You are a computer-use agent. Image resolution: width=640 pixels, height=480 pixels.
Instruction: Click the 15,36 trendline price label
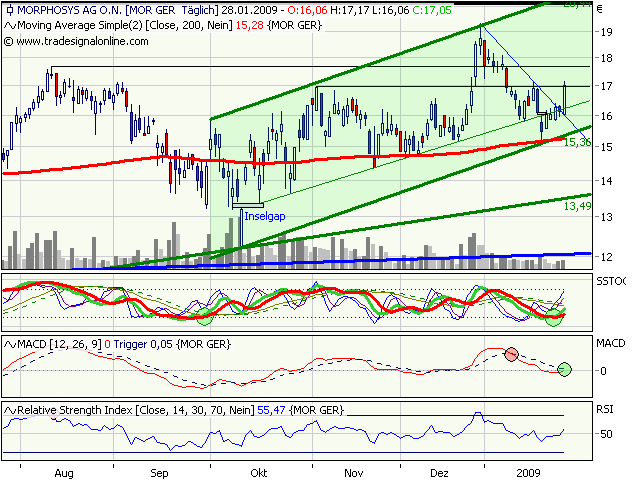pyautogui.click(x=578, y=144)
